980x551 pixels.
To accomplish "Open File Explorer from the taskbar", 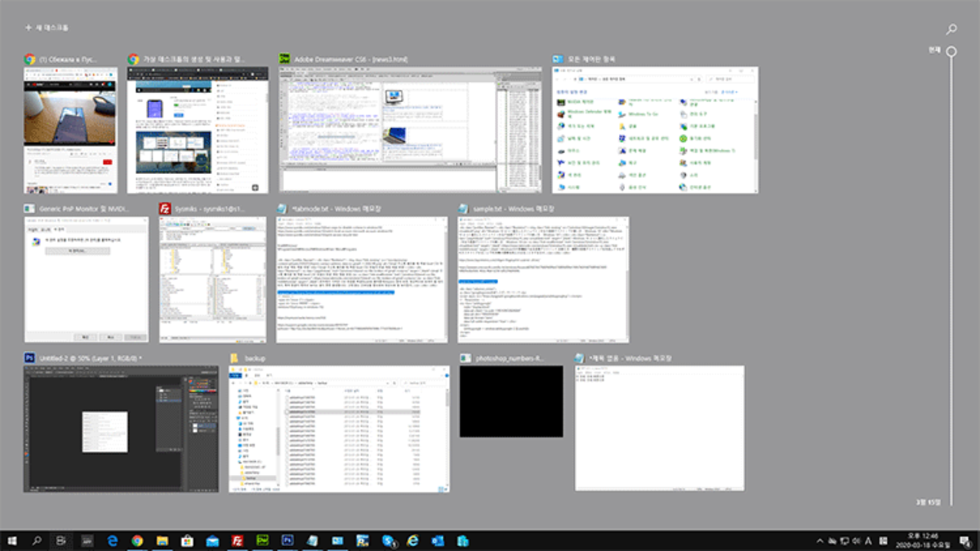I will coord(163,540).
